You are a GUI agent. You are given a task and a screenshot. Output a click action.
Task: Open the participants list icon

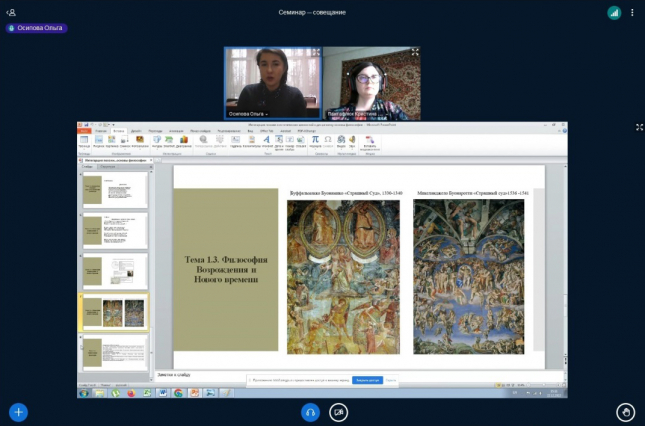coord(12,12)
